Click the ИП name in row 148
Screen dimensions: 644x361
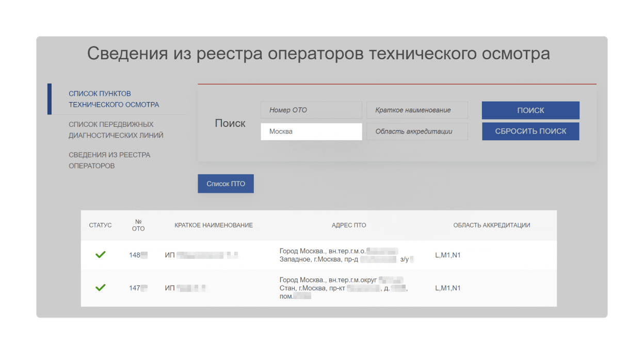tap(202, 255)
